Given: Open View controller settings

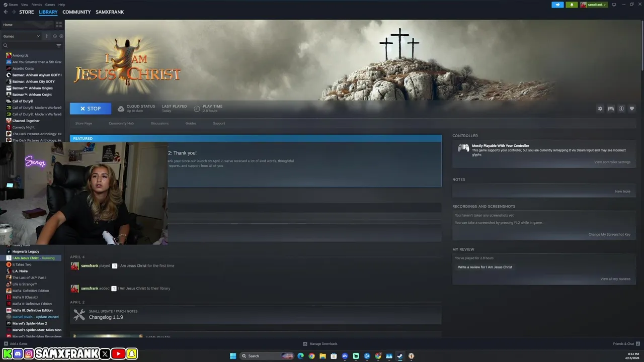Looking at the screenshot, I should [x=612, y=162].
